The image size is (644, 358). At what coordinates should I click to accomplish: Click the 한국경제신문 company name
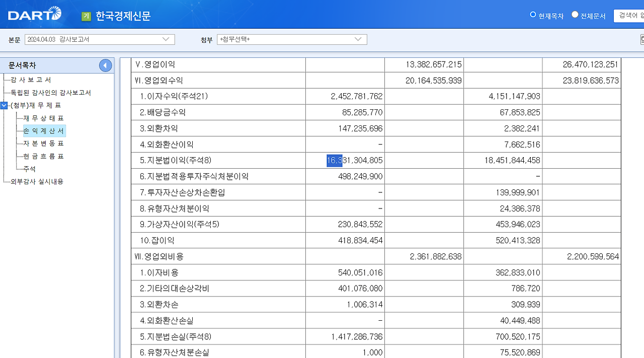[123, 16]
